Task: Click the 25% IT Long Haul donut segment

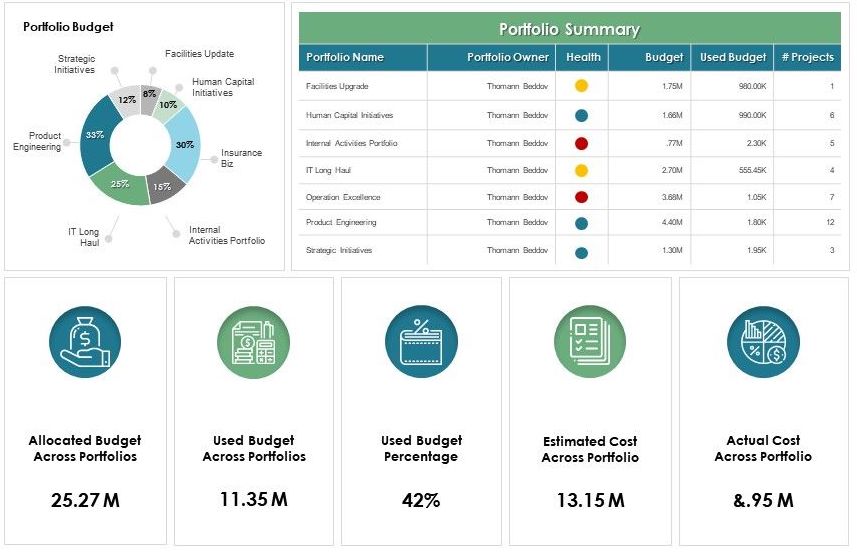Action: tap(119, 185)
